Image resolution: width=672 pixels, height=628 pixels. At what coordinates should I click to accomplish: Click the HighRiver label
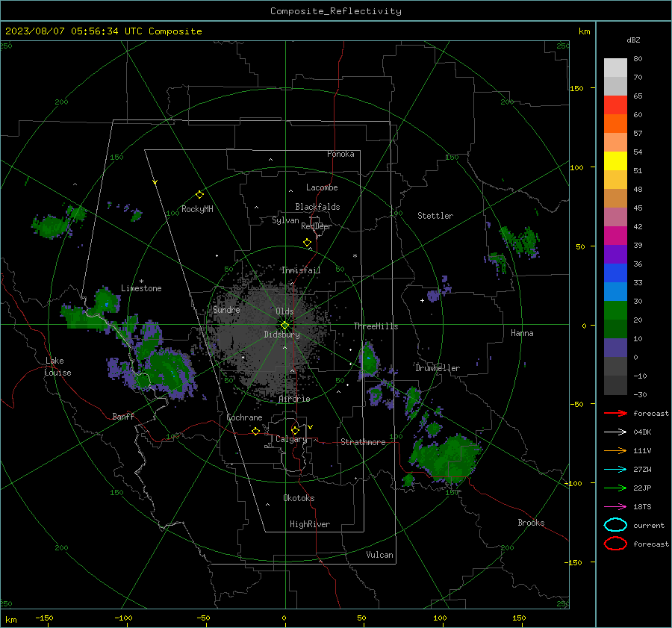click(x=310, y=524)
